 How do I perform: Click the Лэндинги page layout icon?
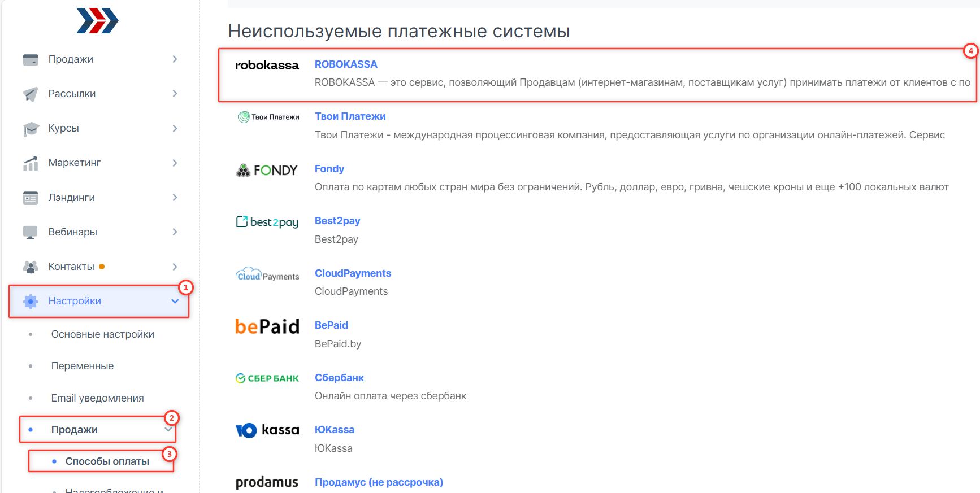click(31, 198)
